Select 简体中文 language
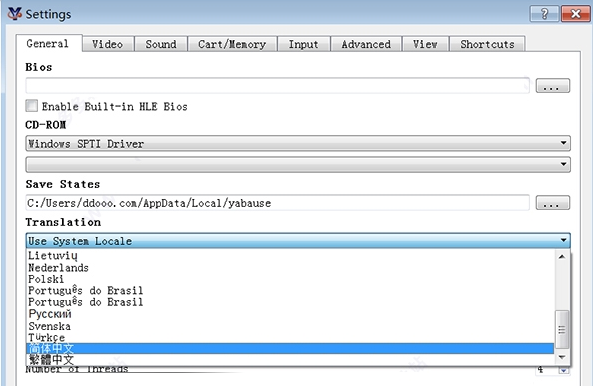 pos(290,349)
